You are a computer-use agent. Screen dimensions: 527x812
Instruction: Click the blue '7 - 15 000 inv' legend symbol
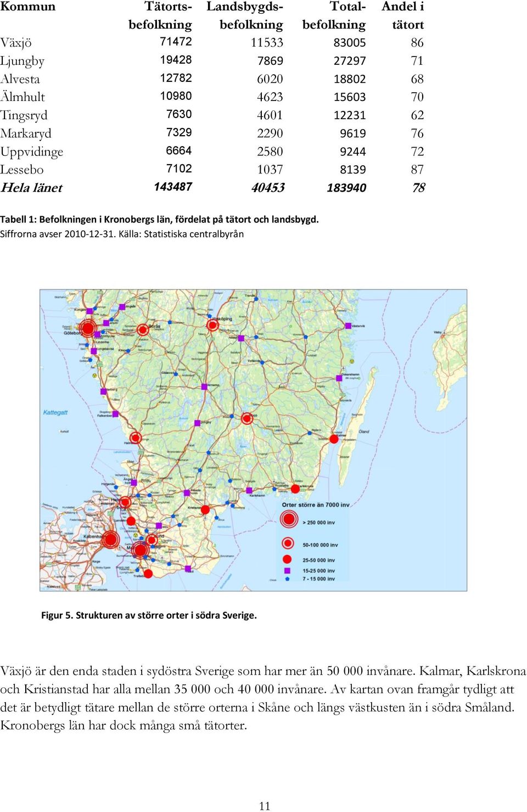click(287, 579)
